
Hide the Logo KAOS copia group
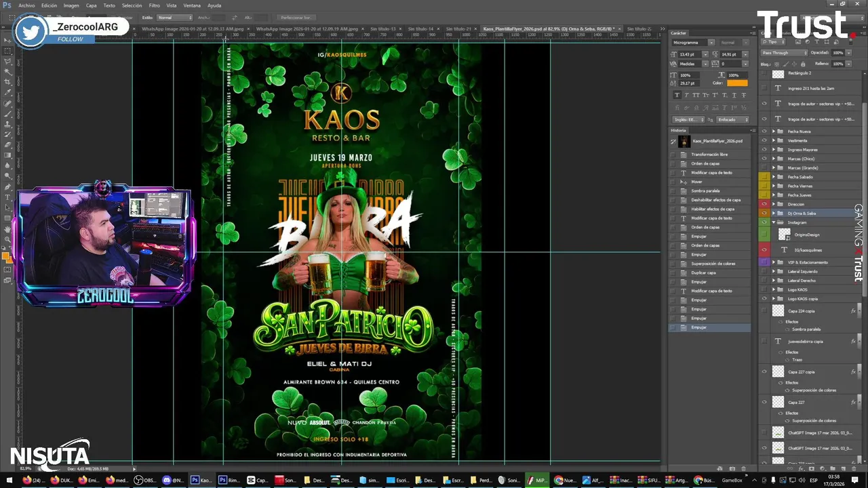[x=764, y=299]
